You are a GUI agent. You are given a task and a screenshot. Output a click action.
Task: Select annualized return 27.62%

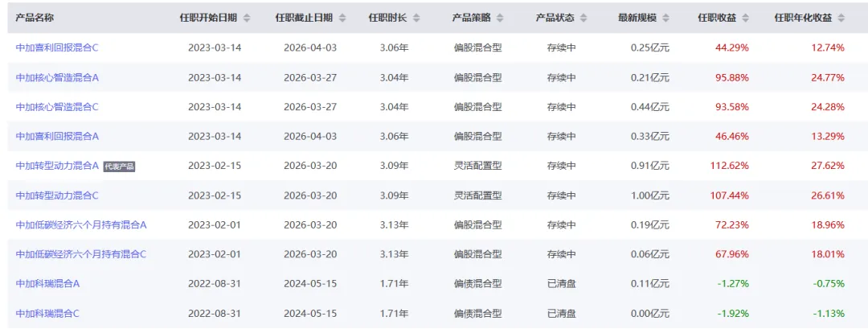click(x=828, y=166)
